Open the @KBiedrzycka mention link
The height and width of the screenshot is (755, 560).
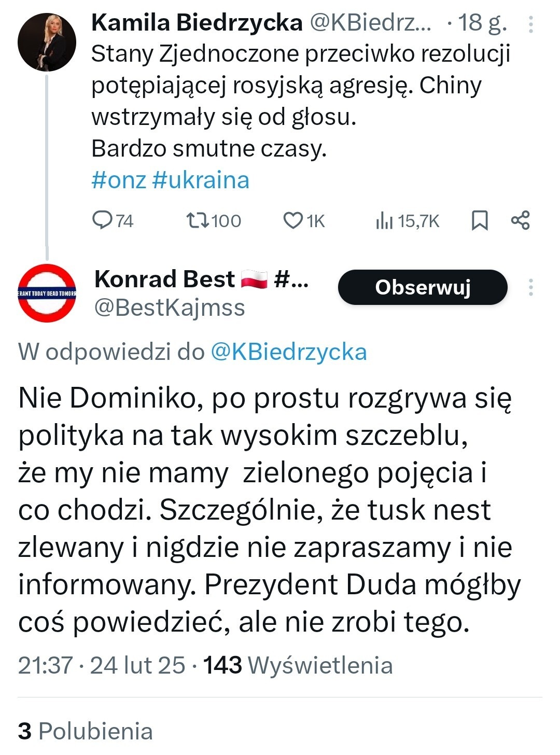tap(288, 352)
